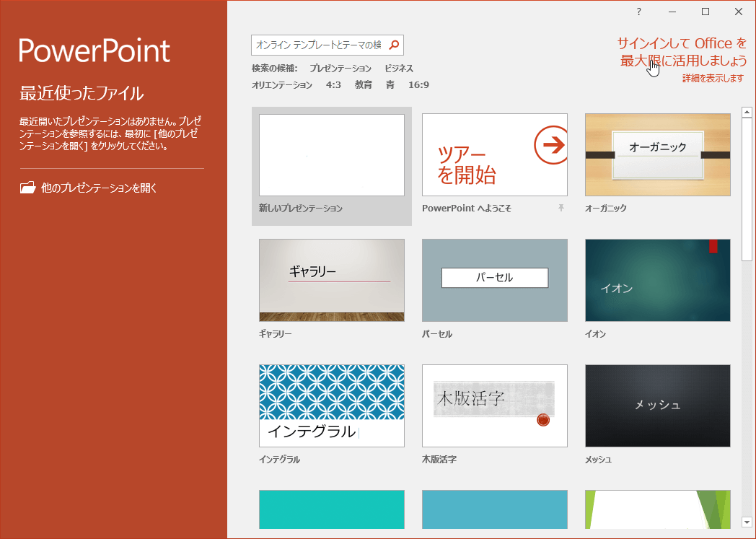Click the インテグラル caption below the thumbnail
The image size is (756, 539).
coord(279,460)
